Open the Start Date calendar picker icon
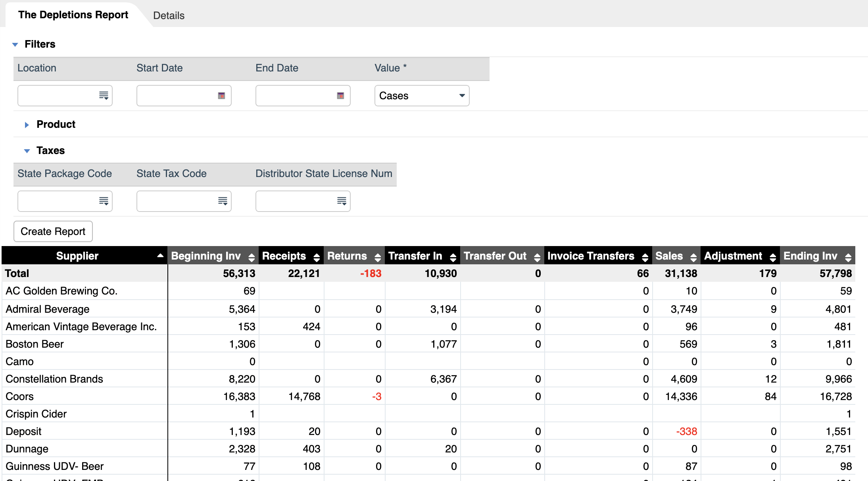868x481 pixels. point(221,96)
